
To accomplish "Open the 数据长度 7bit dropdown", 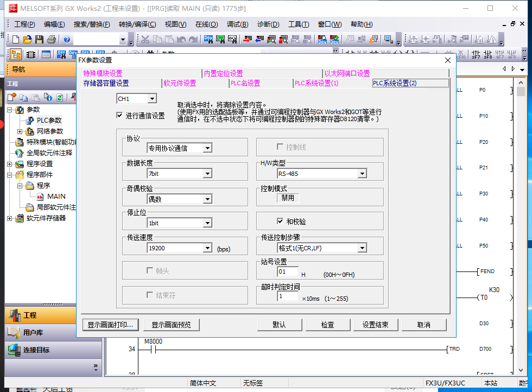I will [x=207, y=173].
